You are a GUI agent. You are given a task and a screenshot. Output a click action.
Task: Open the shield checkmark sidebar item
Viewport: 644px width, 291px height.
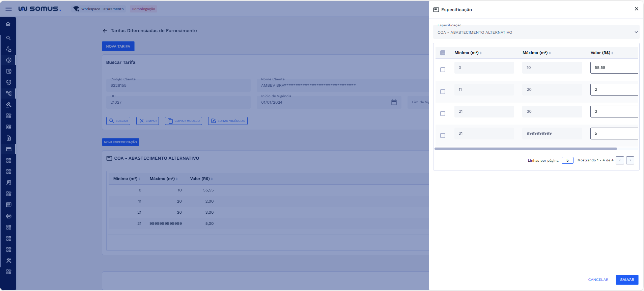(9, 82)
